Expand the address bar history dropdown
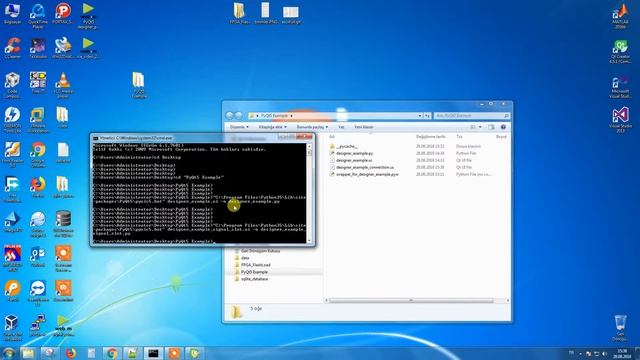The height and width of the screenshot is (360, 640). (420, 116)
